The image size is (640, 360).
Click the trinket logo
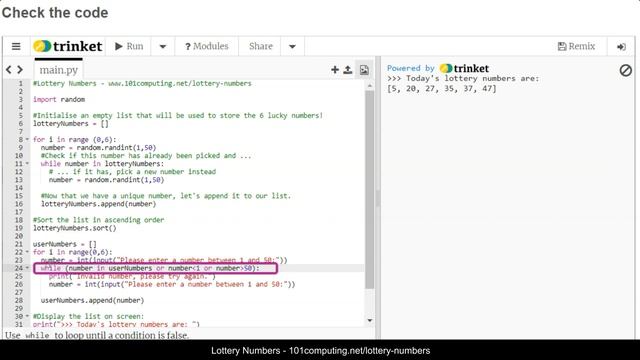click(68, 46)
